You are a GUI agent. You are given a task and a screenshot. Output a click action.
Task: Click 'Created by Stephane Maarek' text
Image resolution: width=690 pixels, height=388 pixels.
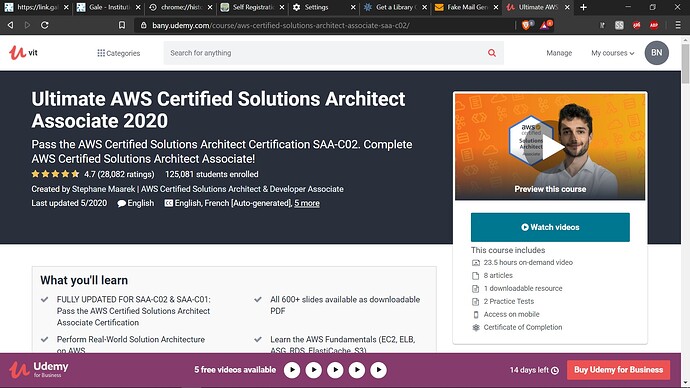(83, 189)
